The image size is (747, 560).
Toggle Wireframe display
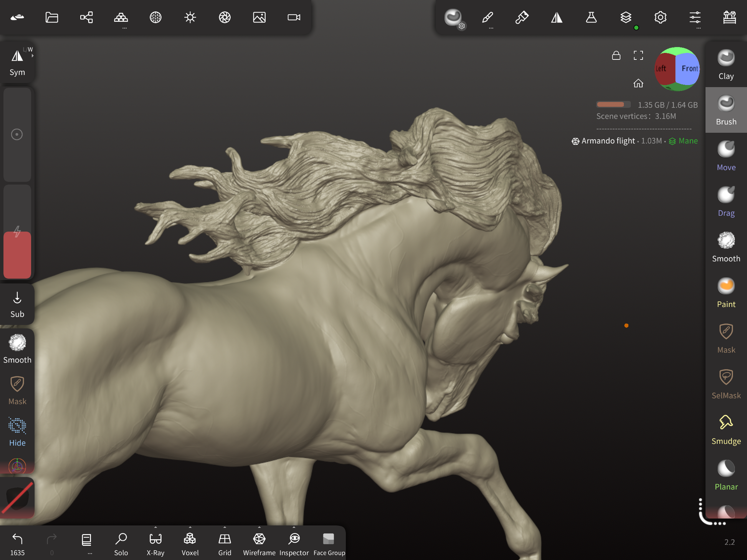point(259,544)
